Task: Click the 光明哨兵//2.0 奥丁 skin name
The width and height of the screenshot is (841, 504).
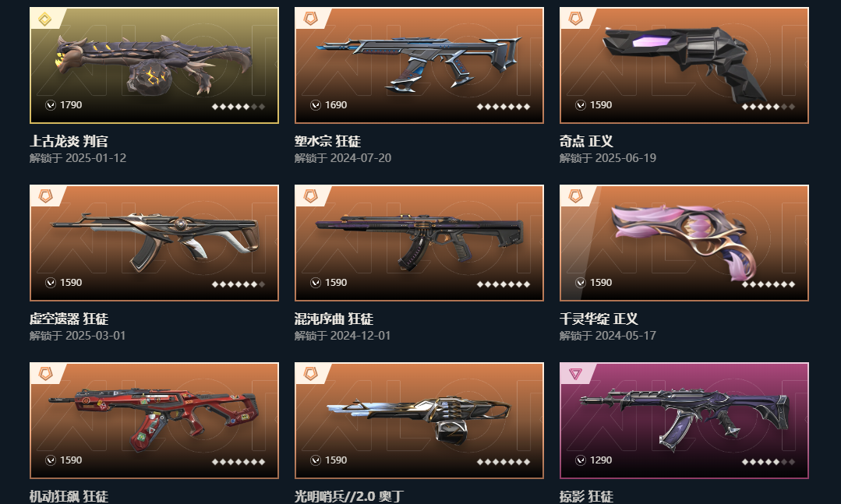Action: (x=348, y=496)
